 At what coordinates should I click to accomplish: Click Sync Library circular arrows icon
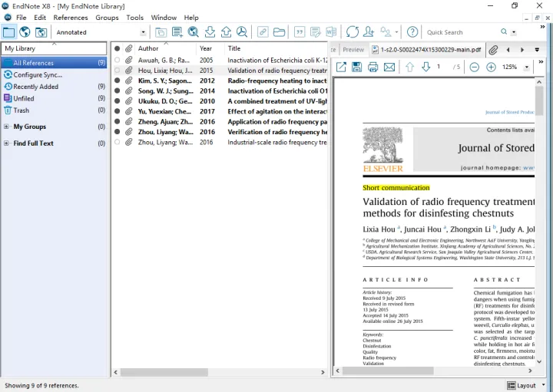click(x=352, y=32)
